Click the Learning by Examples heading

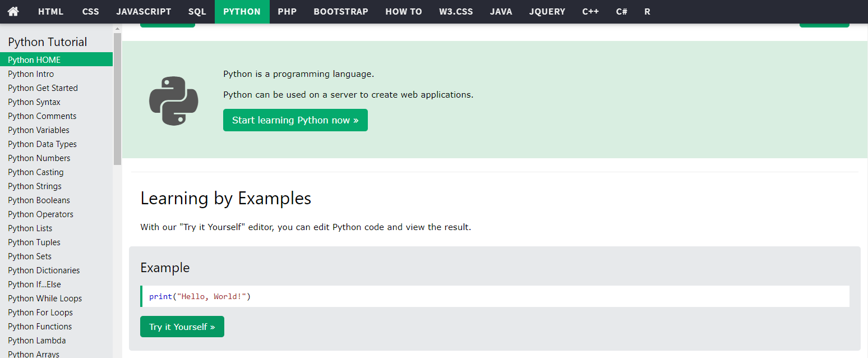(226, 198)
